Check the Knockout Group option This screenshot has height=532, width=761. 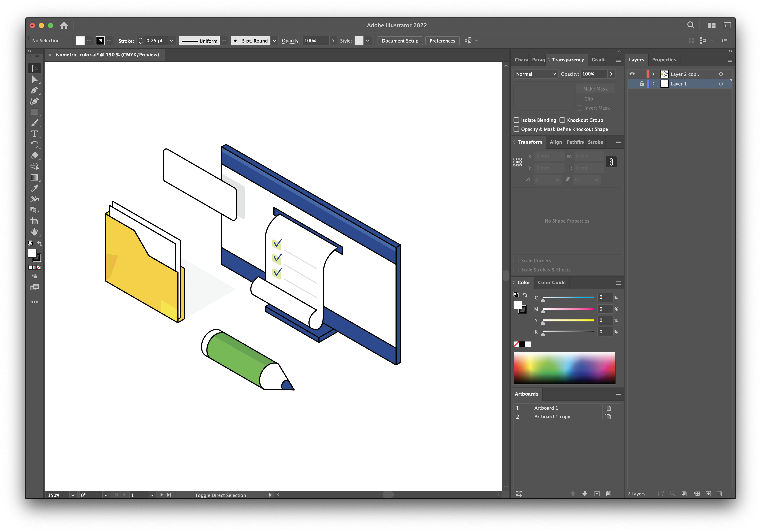[562, 120]
